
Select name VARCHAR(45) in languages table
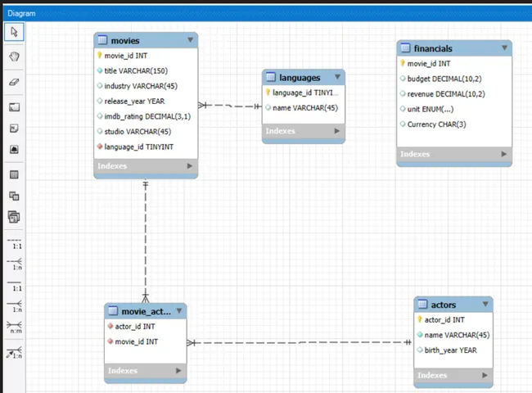pos(304,108)
